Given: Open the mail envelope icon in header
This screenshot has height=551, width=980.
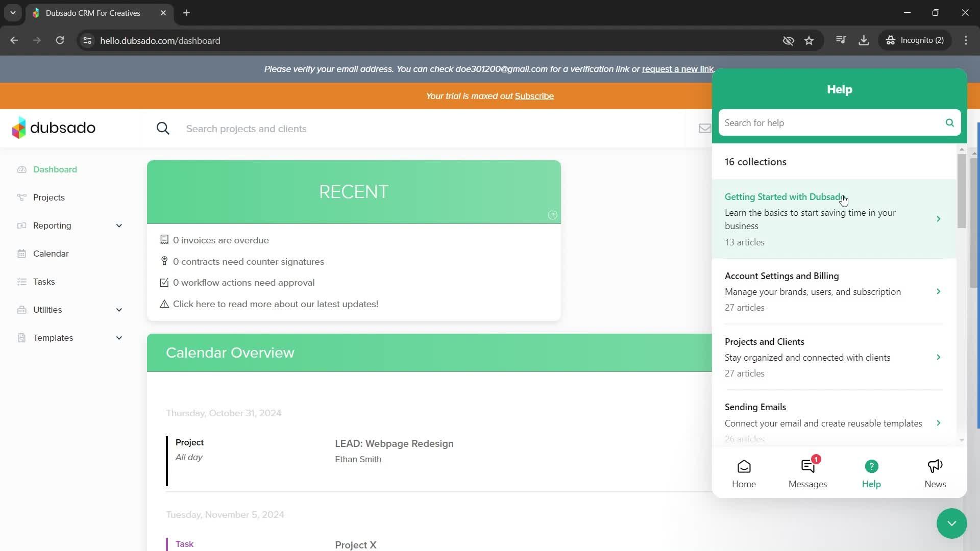Looking at the screenshot, I should click(704, 129).
